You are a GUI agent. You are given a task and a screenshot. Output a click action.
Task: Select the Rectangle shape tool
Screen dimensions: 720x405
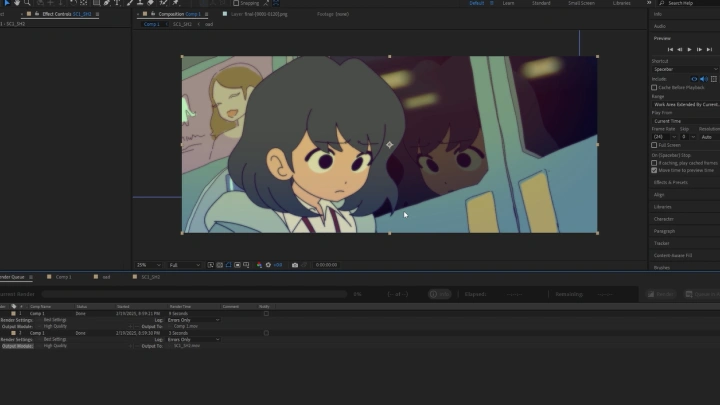(x=96, y=2)
